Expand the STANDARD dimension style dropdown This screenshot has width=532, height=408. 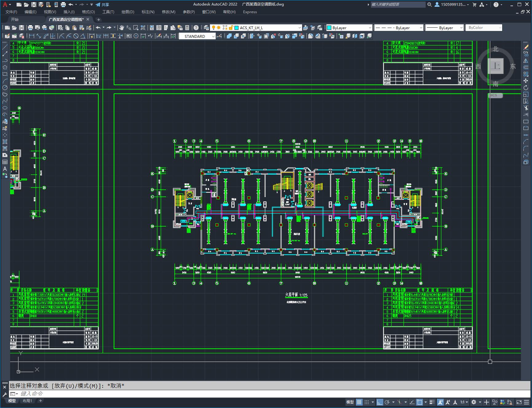pyautogui.click(x=197, y=36)
